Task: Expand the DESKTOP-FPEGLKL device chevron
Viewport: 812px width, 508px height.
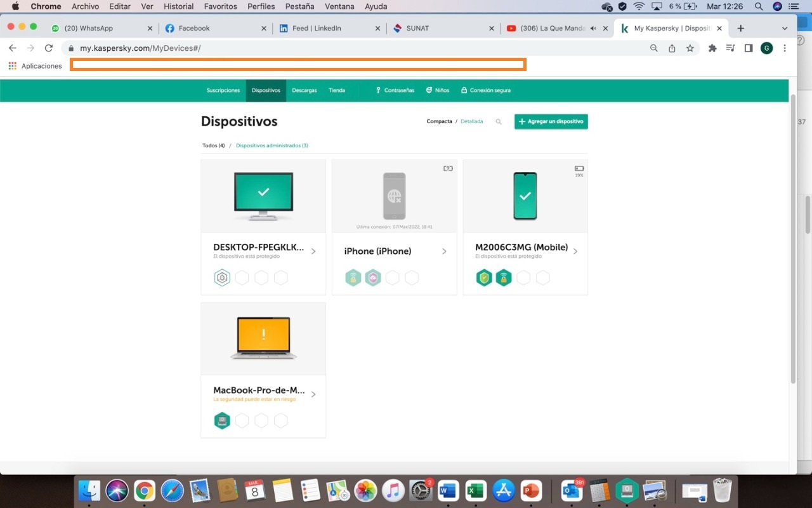Action: click(313, 251)
